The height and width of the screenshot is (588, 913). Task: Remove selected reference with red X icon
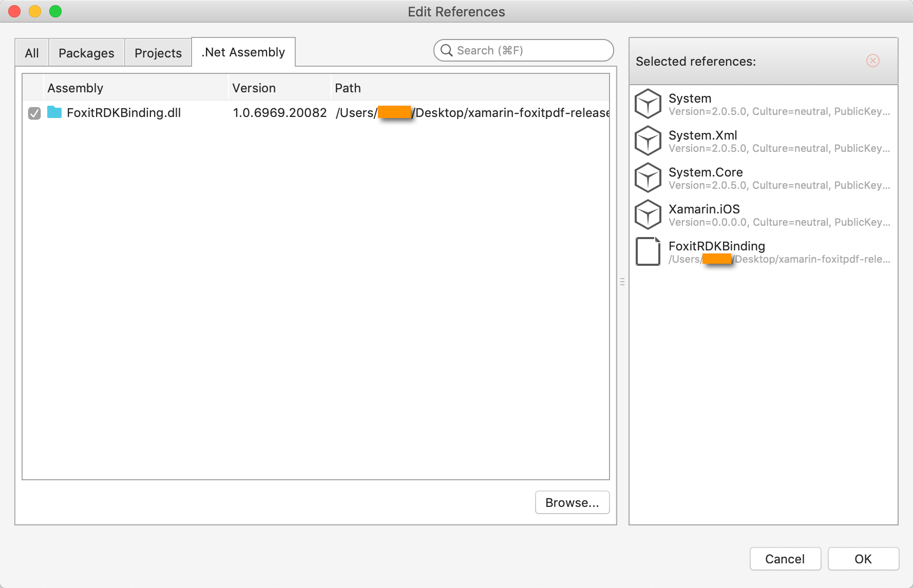[873, 61]
